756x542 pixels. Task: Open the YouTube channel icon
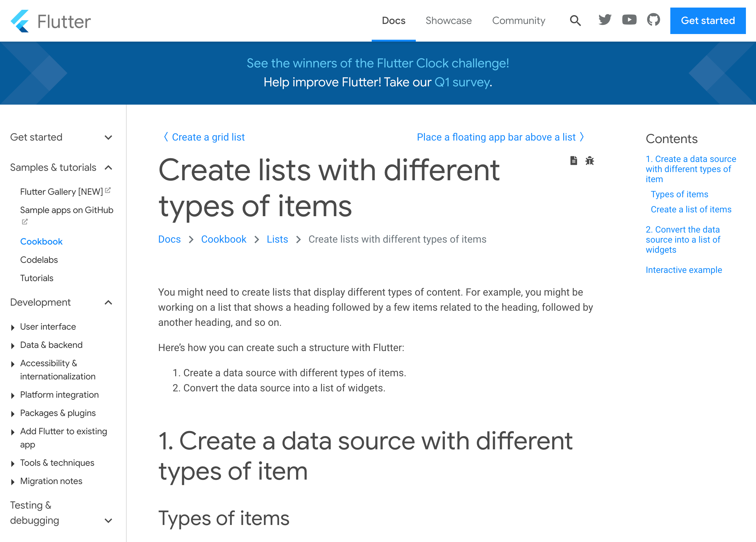(629, 20)
